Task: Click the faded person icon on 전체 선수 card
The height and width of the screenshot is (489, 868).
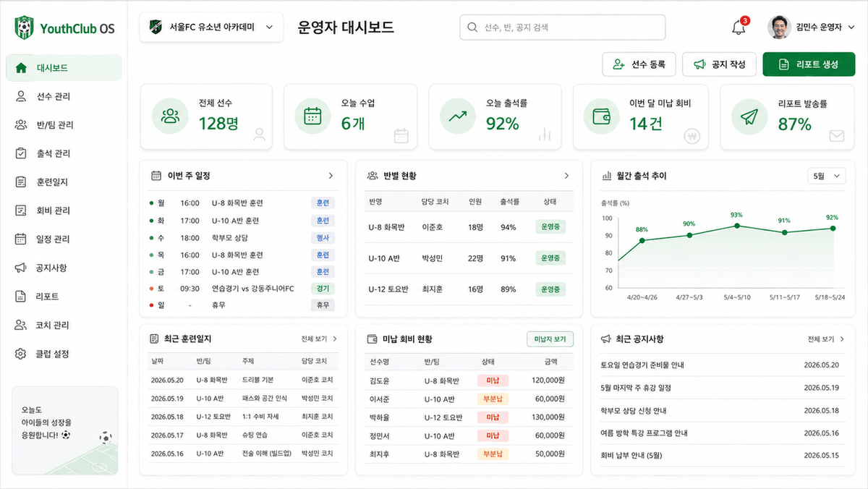Action: pyautogui.click(x=260, y=135)
